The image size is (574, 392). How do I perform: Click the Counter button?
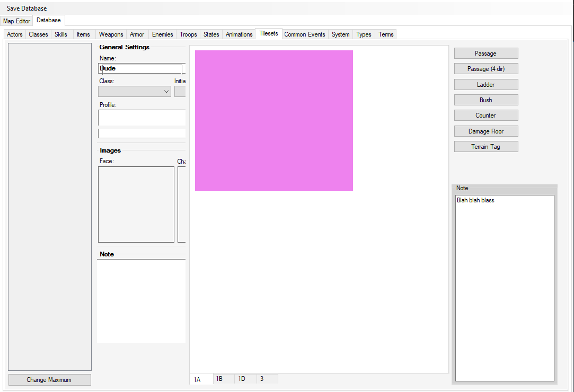(486, 115)
